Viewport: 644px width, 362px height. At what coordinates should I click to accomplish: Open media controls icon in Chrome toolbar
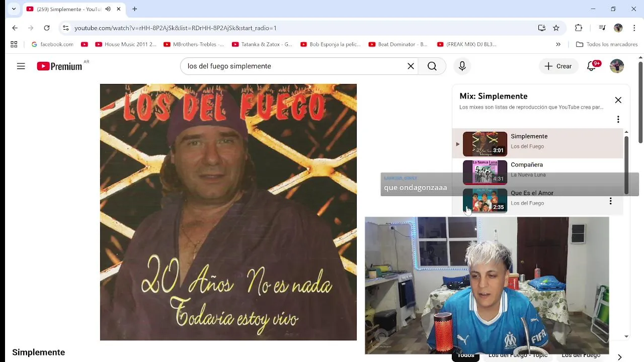602,28
